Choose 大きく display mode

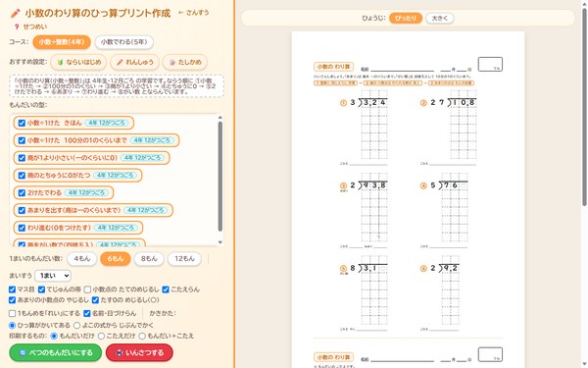(x=439, y=18)
